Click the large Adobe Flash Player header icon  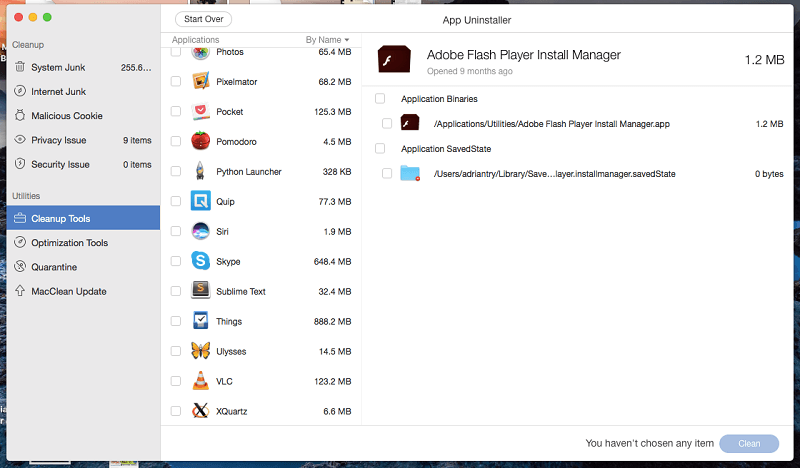[394, 59]
